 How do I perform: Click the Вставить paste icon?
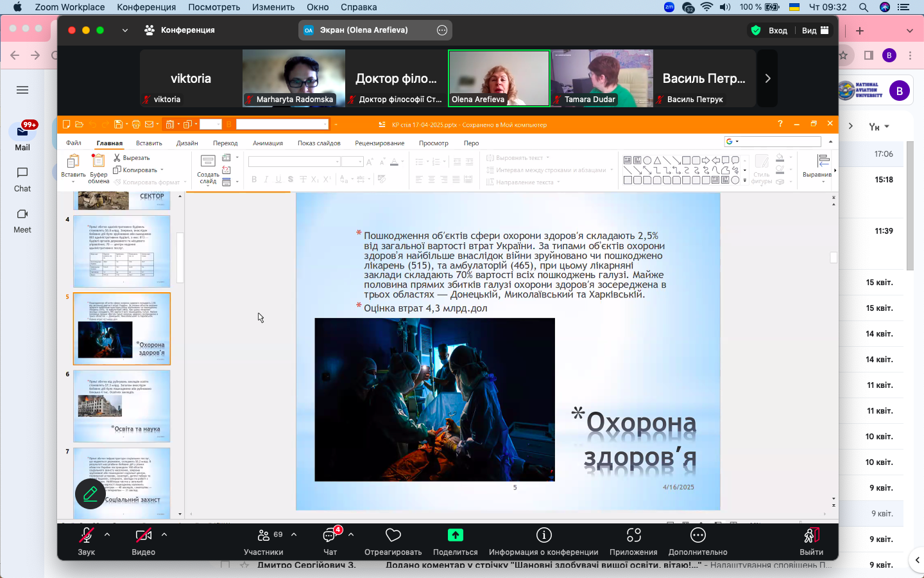[x=73, y=162]
